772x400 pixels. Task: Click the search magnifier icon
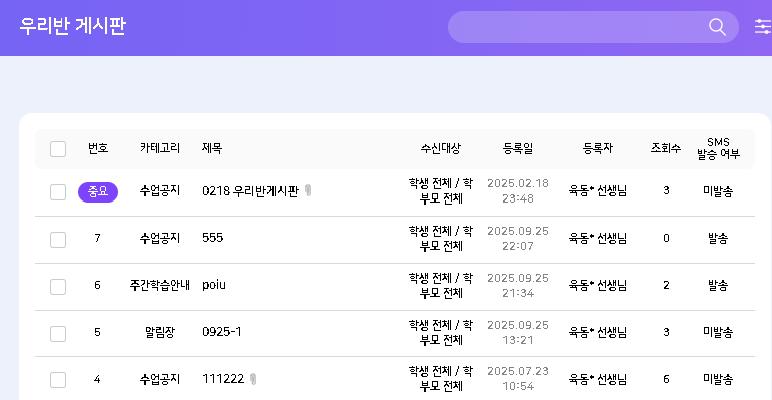pyautogui.click(x=717, y=27)
